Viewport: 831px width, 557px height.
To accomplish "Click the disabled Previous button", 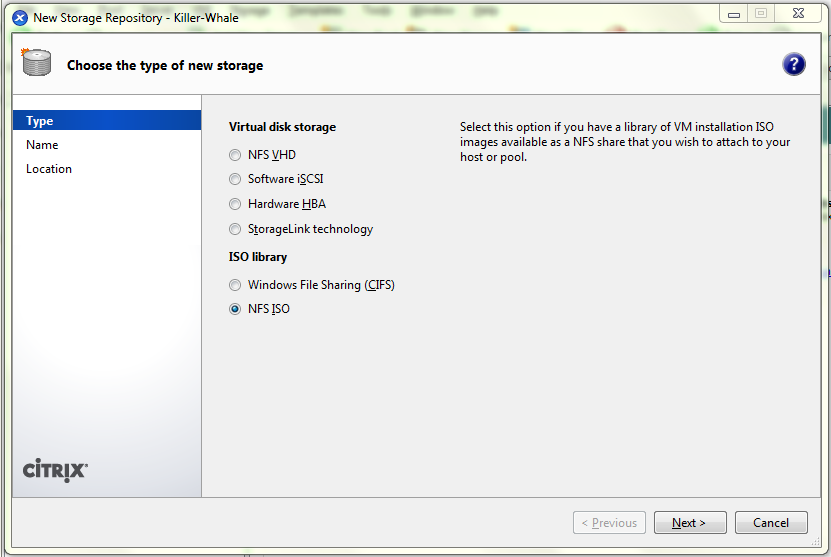I will coord(608,523).
